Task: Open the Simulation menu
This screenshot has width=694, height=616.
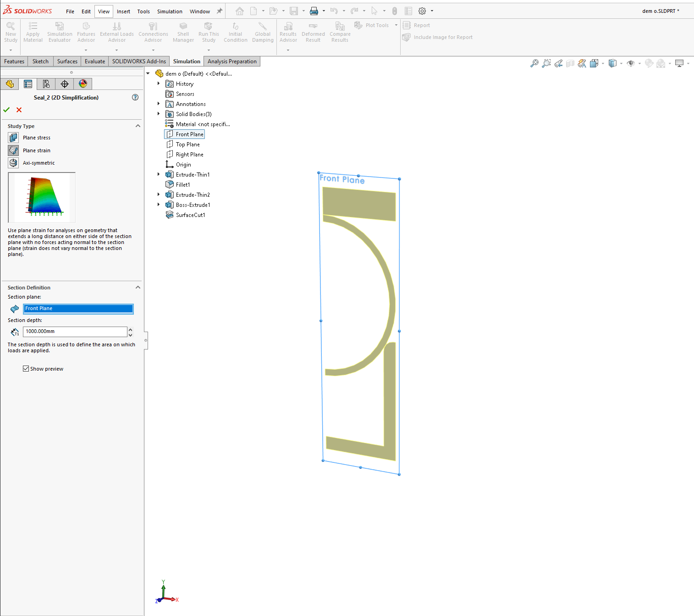Action: 170,11
